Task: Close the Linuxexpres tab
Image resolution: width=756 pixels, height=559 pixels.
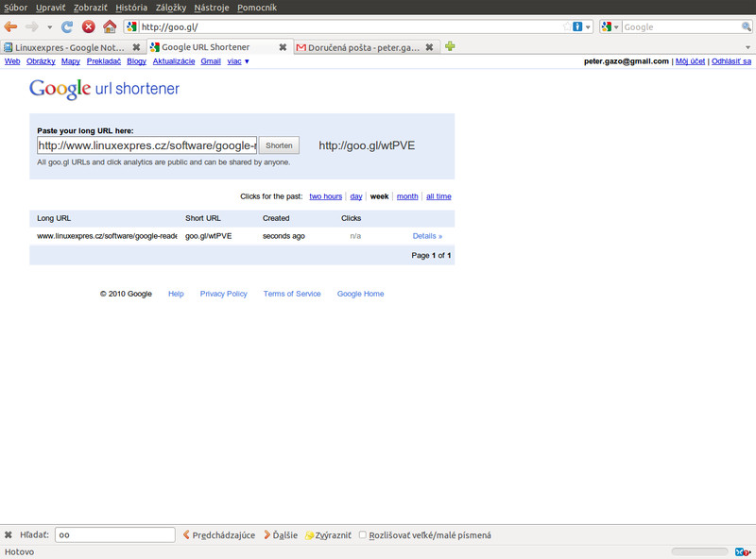Action: click(x=136, y=47)
